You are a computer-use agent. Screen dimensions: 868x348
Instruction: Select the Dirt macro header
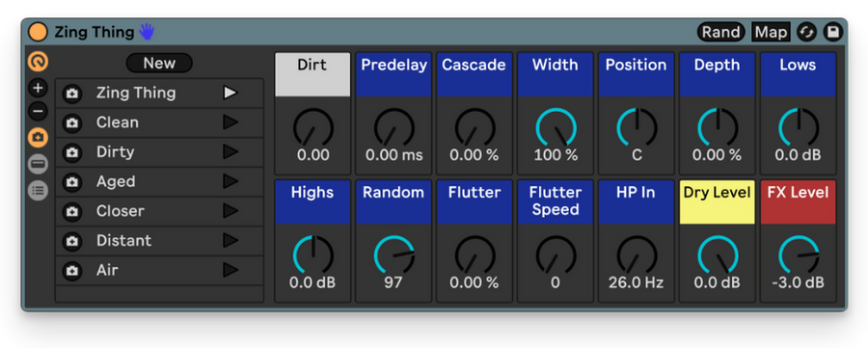pos(312,74)
